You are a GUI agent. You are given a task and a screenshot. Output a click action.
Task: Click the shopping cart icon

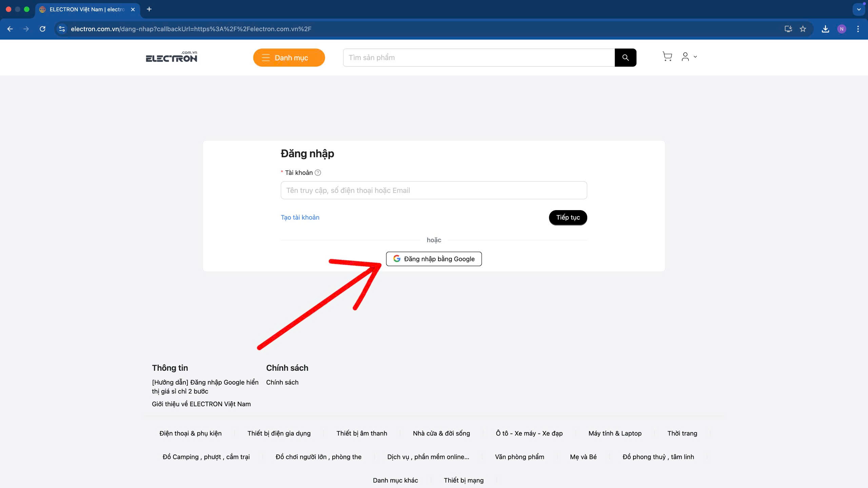click(667, 57)
